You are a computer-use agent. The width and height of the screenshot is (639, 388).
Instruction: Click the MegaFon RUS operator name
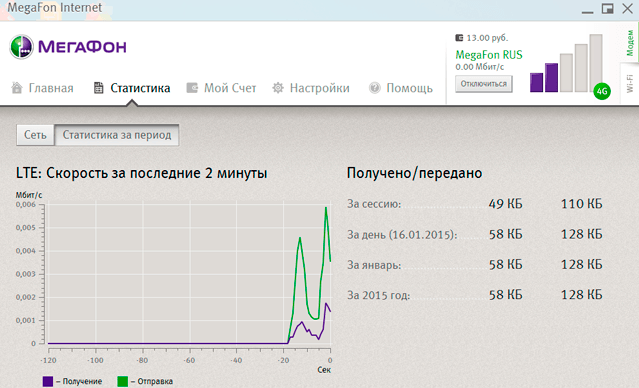coord(489,55)
